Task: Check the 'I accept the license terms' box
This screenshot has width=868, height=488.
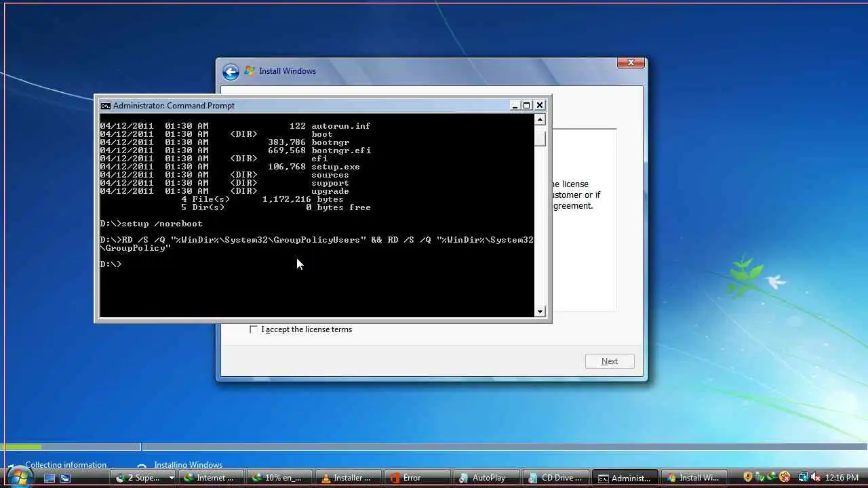Action: coord(254,329)
